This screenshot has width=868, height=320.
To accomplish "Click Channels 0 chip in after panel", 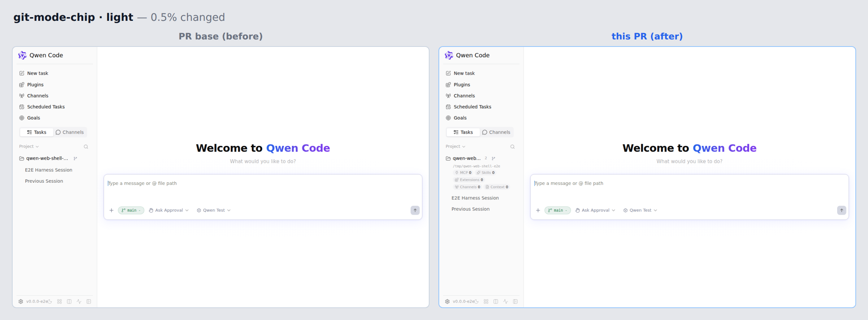I will (467, 187).
